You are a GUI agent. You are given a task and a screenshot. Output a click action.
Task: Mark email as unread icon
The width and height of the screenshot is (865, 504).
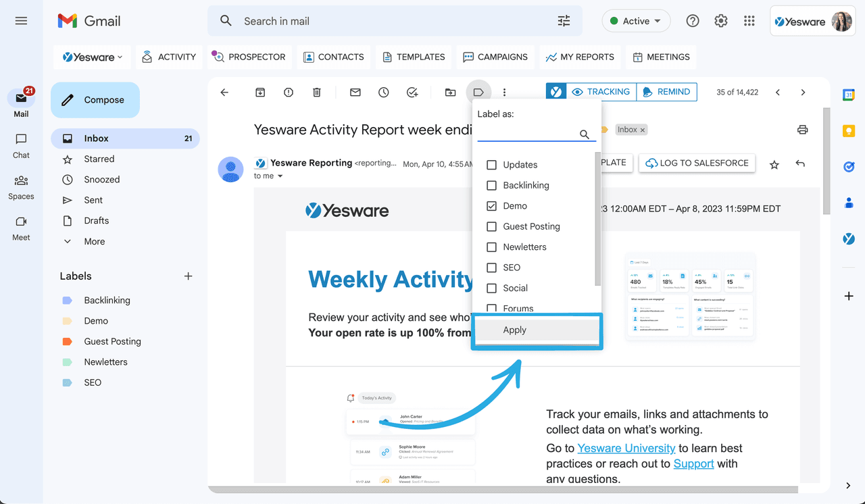pyautogui.click(x=355, y=93)
